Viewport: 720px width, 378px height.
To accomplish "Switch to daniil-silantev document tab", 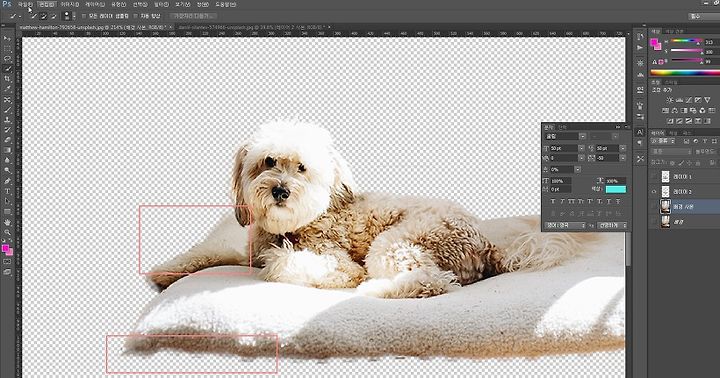I will click(252, 28).
